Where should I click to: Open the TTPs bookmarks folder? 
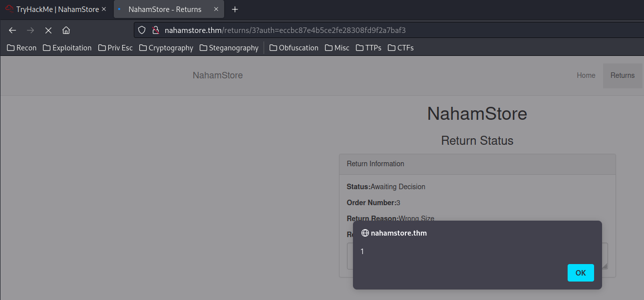click(x=368, y=48)
